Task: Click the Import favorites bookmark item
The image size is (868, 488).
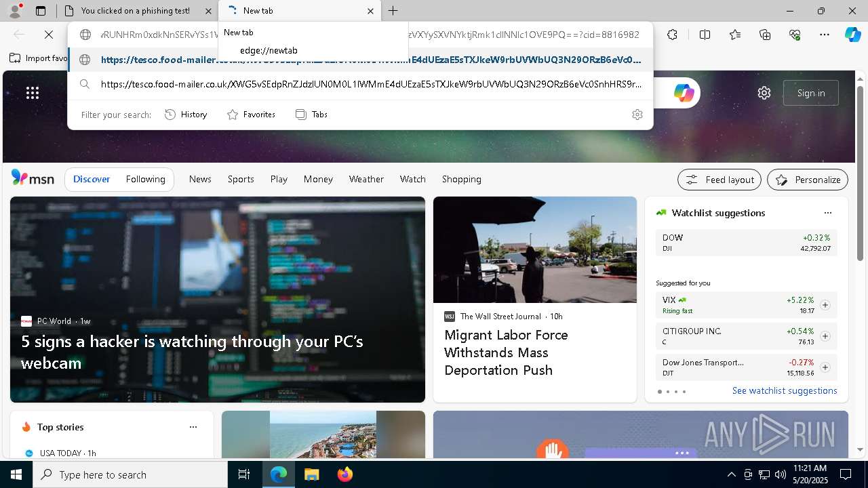Action: pos(39,58)
